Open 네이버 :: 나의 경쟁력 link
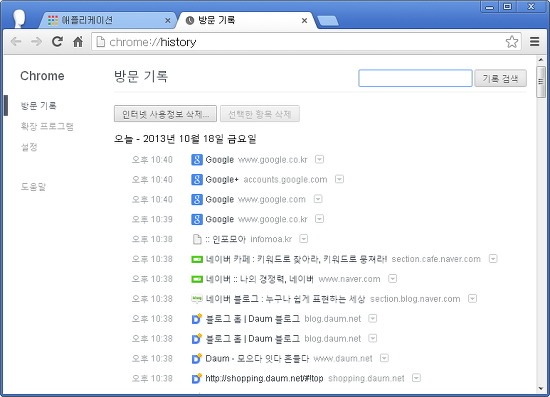 260,279
